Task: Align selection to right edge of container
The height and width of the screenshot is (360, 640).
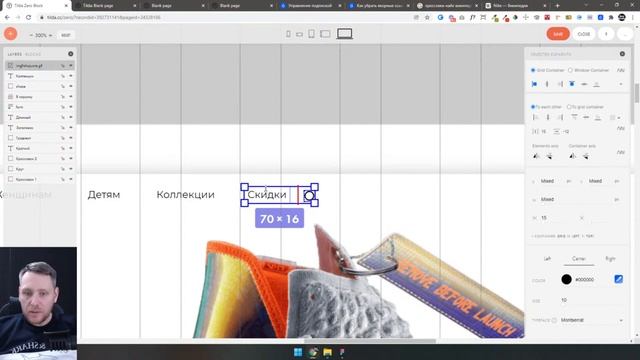Action: (x=560, y=84)
